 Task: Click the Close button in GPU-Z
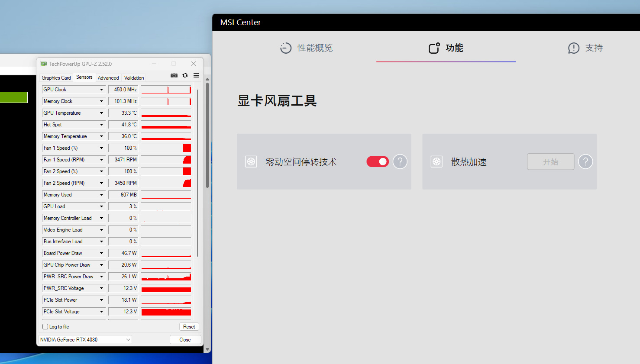coord(185,340)
